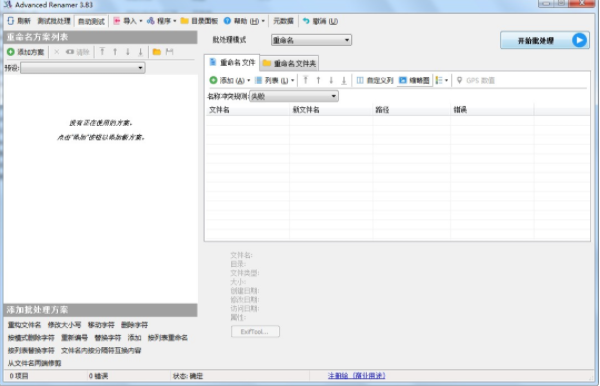Click the open-preset folder icon in methods toolbar
600x386 pixels.
pos(157,52)
